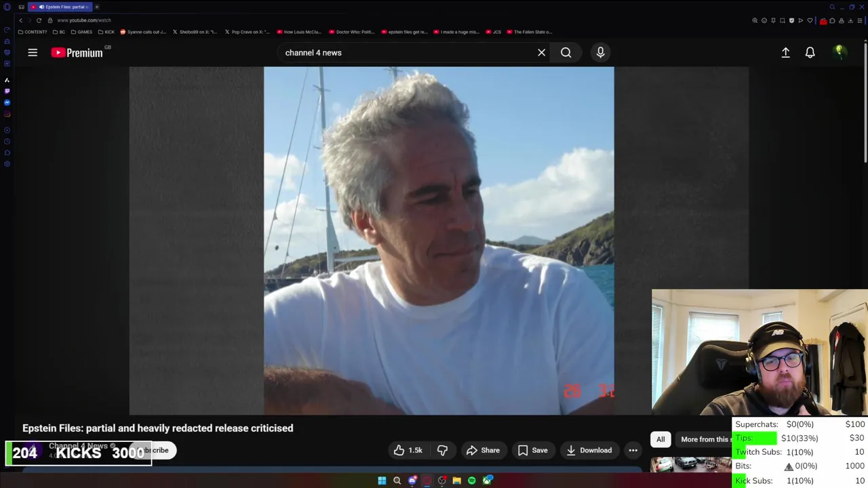Image resolution: width=868 pixels, height=488 pixels.
Task: Add page to bookmarks heart
Action: [810, 20]
